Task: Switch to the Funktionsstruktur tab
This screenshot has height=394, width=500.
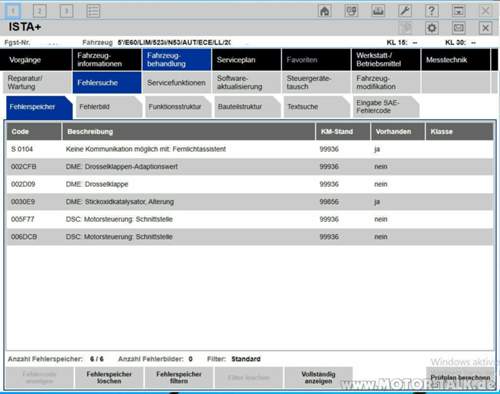Action: point(178,107)
